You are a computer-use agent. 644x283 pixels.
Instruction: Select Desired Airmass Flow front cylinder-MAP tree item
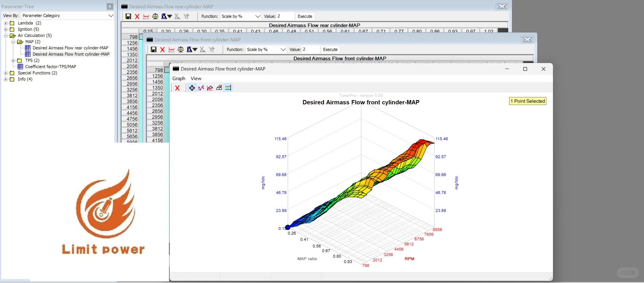tap(71, 54)
